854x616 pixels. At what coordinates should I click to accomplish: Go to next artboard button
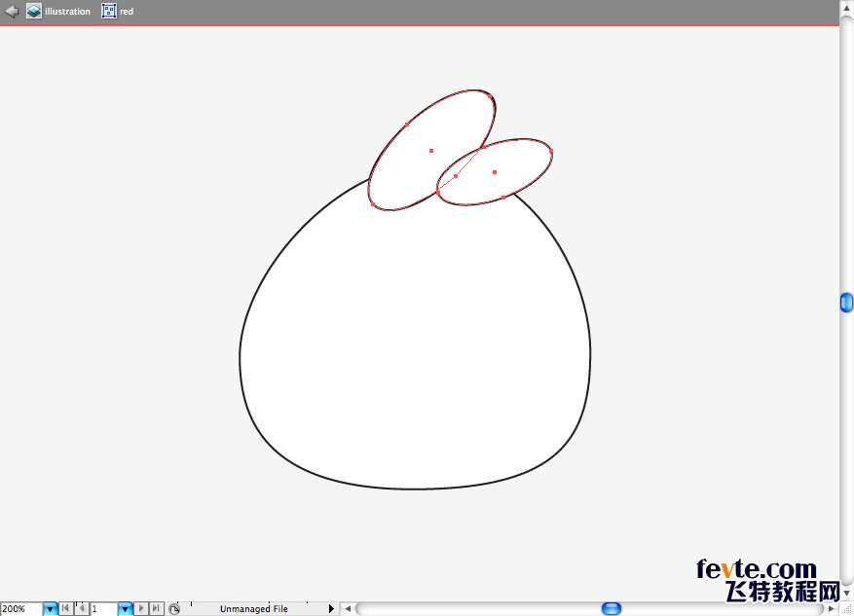click(141, 609)
